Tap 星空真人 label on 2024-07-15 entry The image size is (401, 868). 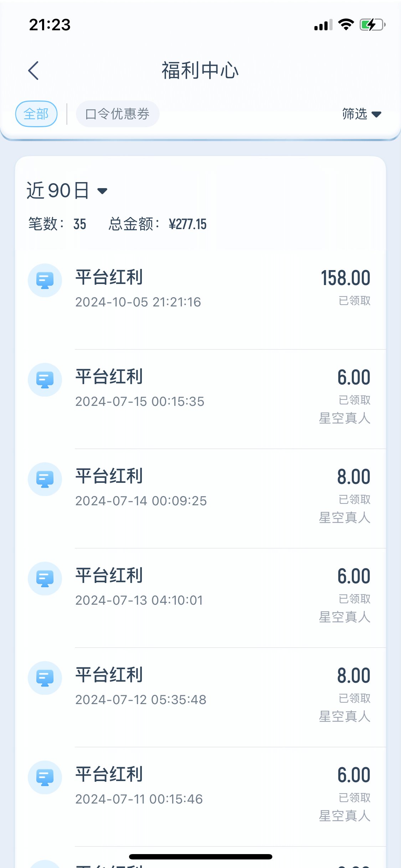click(344, 418)
